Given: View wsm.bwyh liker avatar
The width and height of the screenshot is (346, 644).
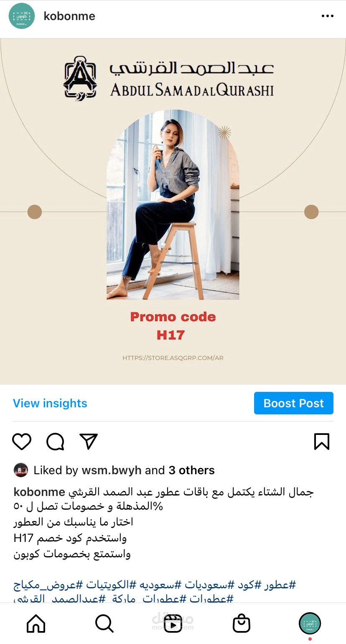Looking at the screenshot, I should pyautogui.click(x=21, y=470).
